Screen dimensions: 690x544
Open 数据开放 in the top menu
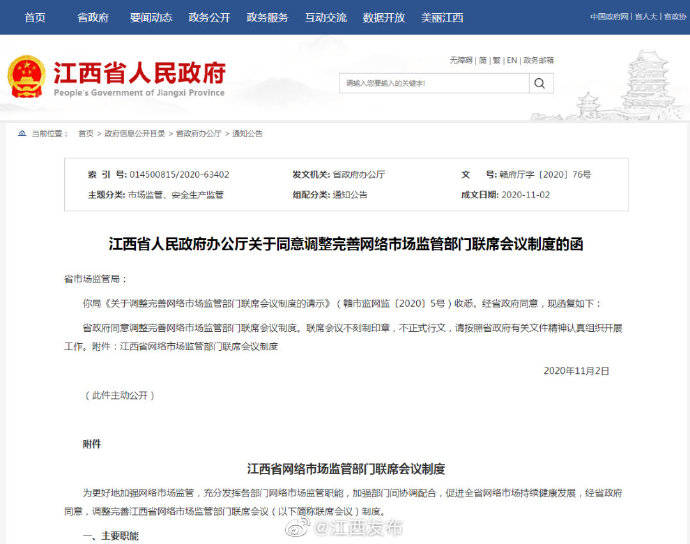tap(384, 18)
